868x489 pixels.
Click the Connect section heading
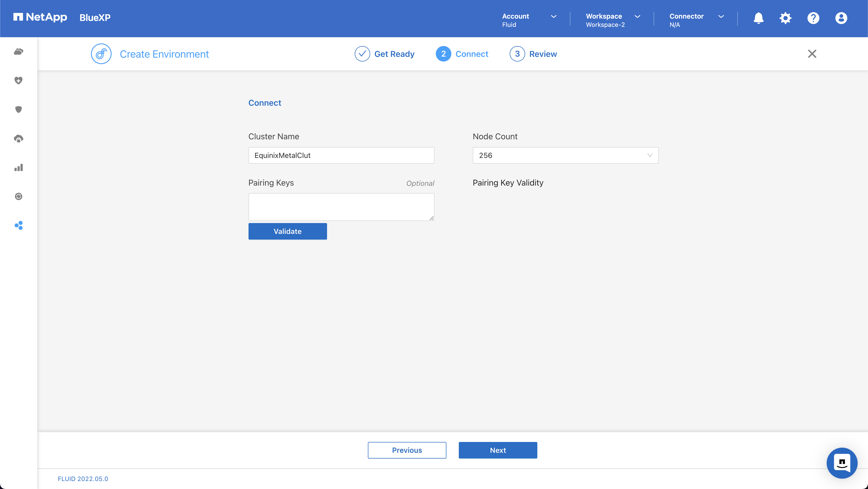[x=265, y=103]
